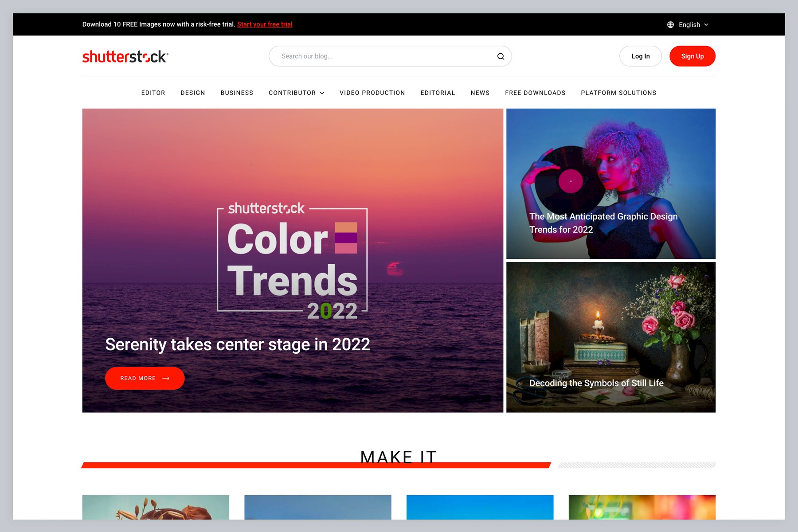Go to the Design section

(193, 93)
